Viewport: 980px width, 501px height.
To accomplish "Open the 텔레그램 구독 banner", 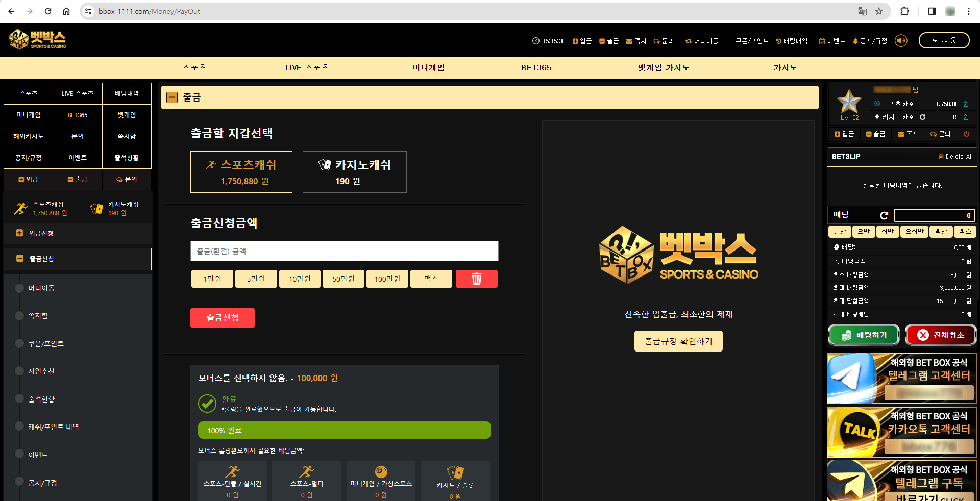I will pyautogui.click(x=902, y=481).
